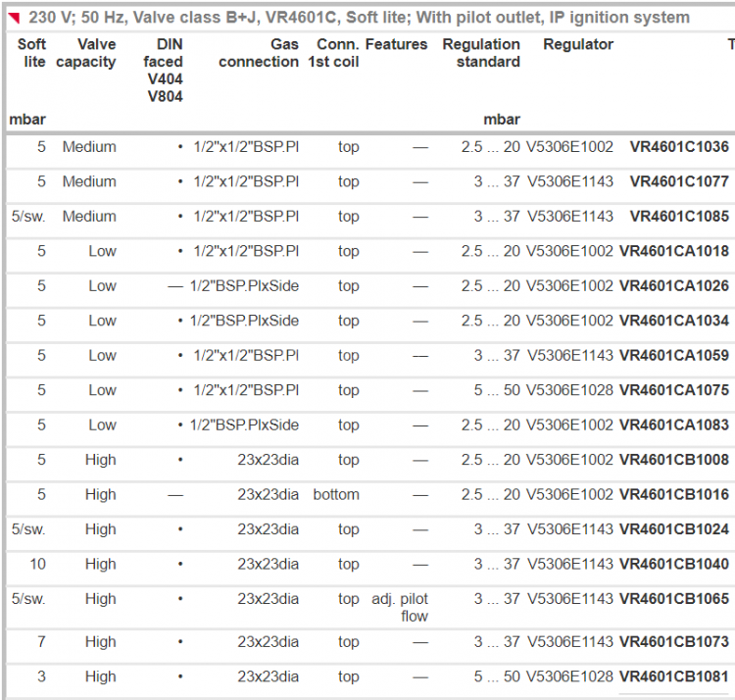
Task: Select '5/sw.' in the VR4601CB1065 row
Action: point(28,598)
